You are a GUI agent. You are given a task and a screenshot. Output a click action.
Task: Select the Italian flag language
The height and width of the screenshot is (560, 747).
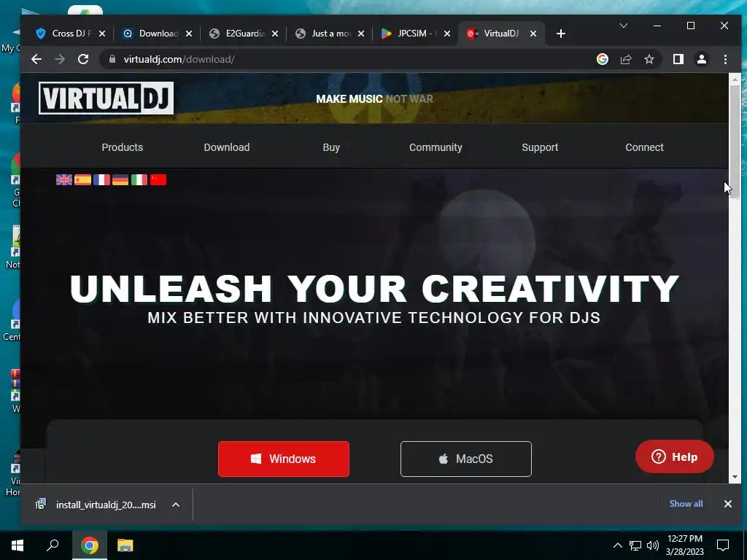pyautogui.click(x=139, y=179)
